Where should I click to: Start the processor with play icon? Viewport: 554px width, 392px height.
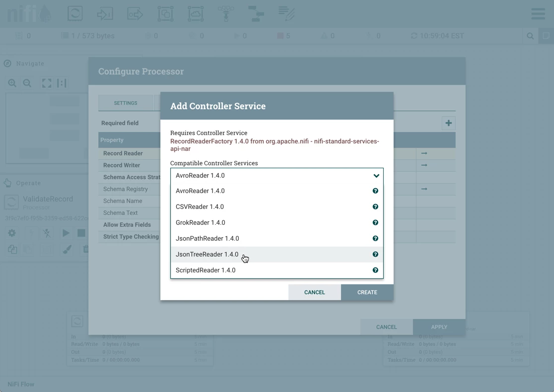click(66, 233)
